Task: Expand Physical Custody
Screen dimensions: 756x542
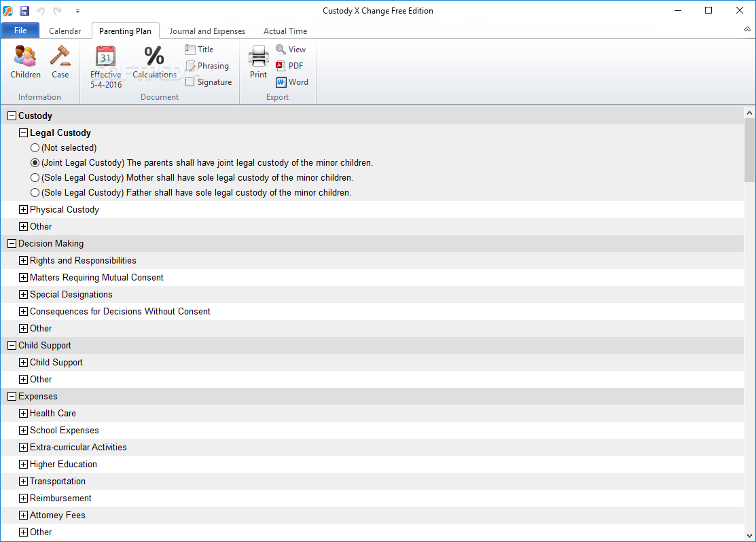Action: (23, 209)
